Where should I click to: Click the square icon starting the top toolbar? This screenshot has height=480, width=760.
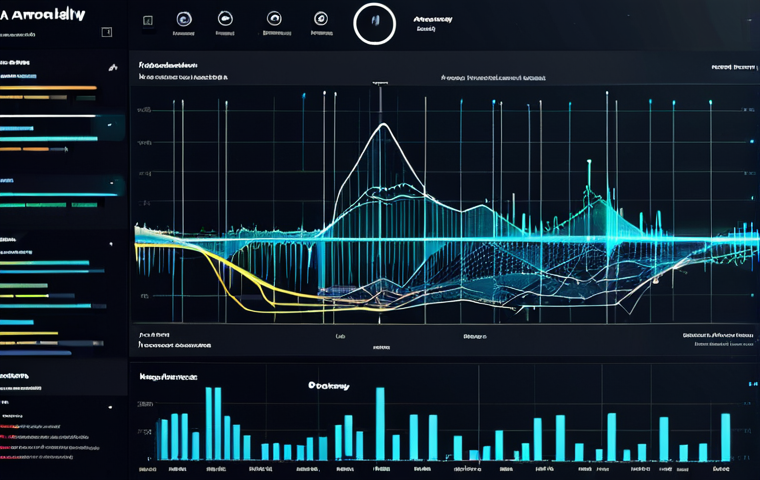tap(148, 21)
